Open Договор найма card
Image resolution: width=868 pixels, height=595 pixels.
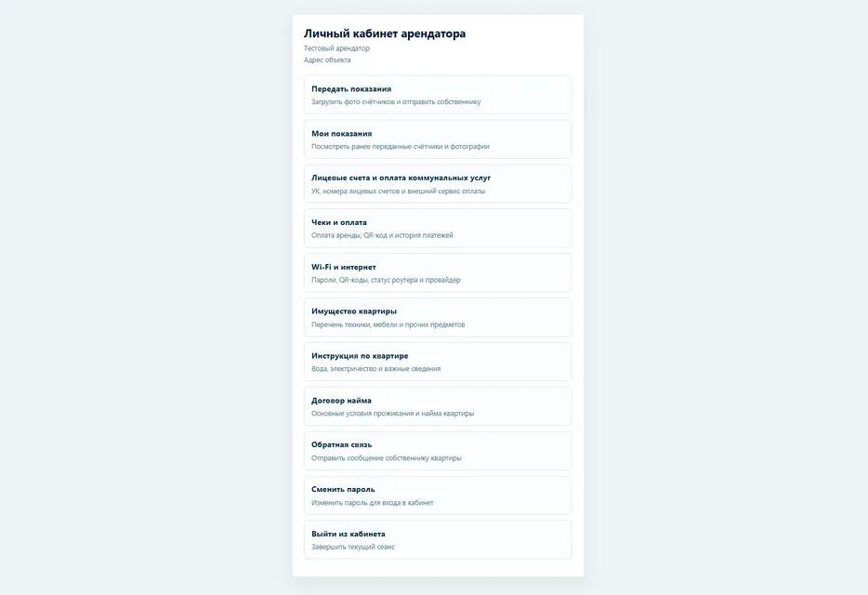coord(438,406)
